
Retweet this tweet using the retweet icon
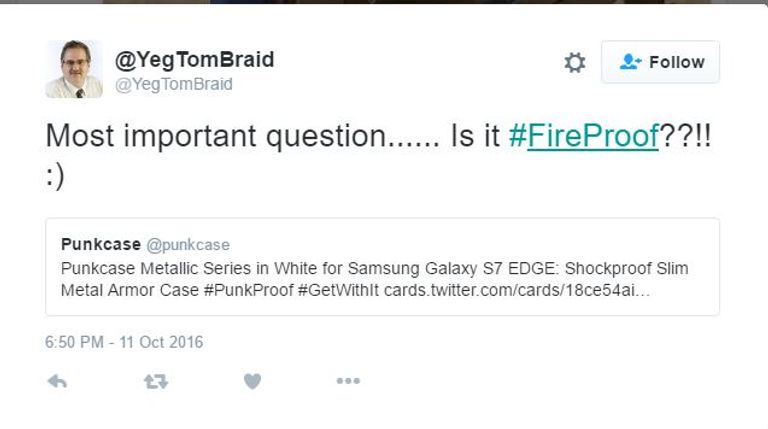tap(155, 381)
